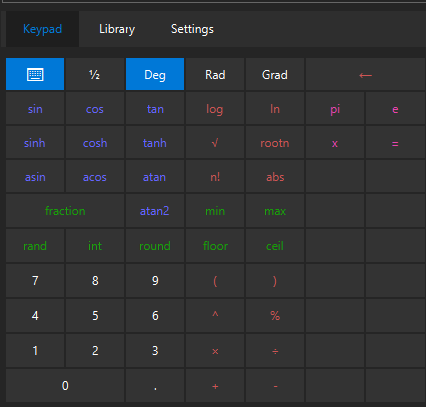Switch angle mode to Grad
This screenshot has height=407, width=426.
pyautogui.click(x=275, y=74)
